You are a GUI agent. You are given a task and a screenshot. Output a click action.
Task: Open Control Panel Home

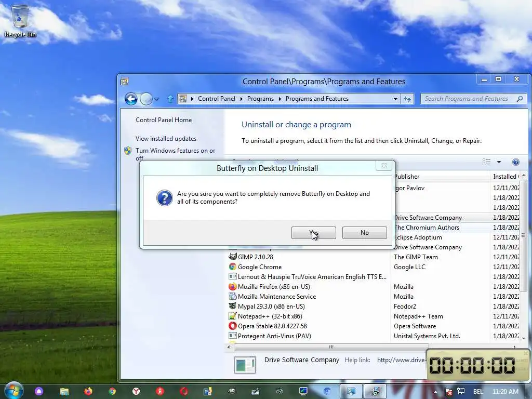click(164, 120)
